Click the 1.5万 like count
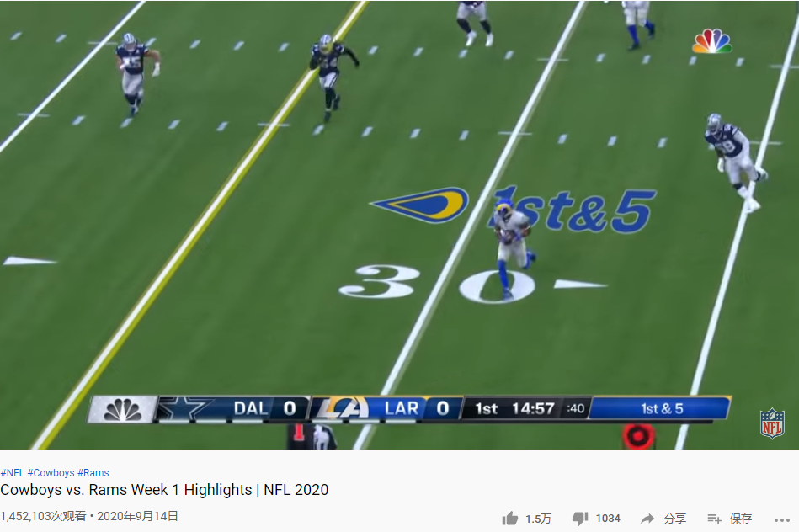The width and height of the screenshot is (799, 532). [538, 519]
